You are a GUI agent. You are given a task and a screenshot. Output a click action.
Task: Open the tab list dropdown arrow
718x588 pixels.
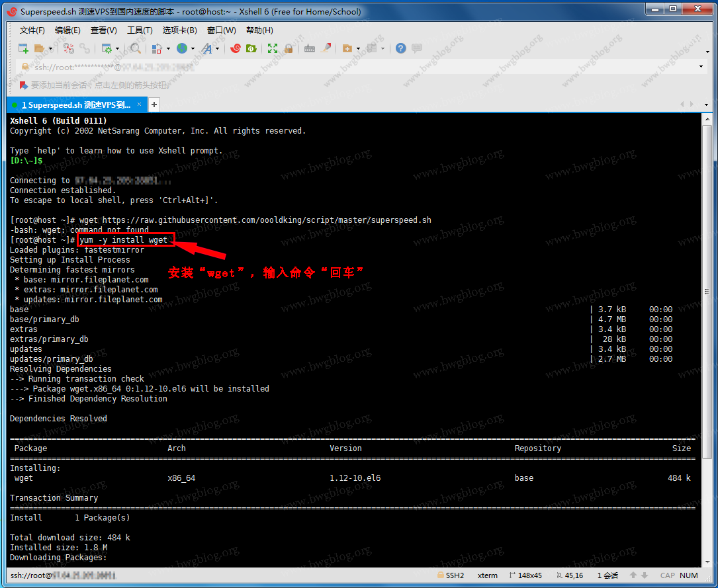click(705, 105)
